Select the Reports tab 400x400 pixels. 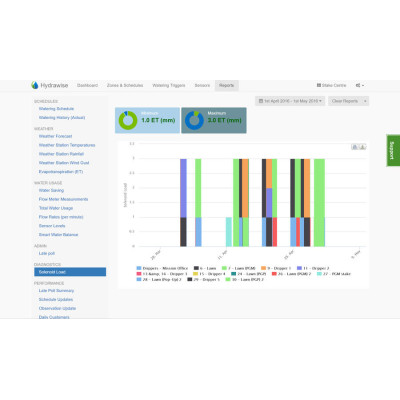[x=226, y=85]
